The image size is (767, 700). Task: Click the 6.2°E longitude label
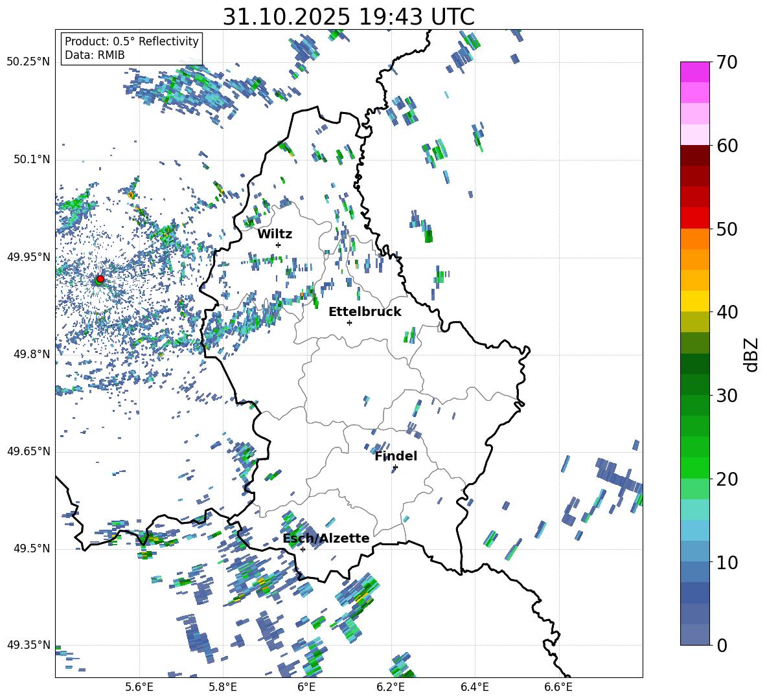point(391,687)
